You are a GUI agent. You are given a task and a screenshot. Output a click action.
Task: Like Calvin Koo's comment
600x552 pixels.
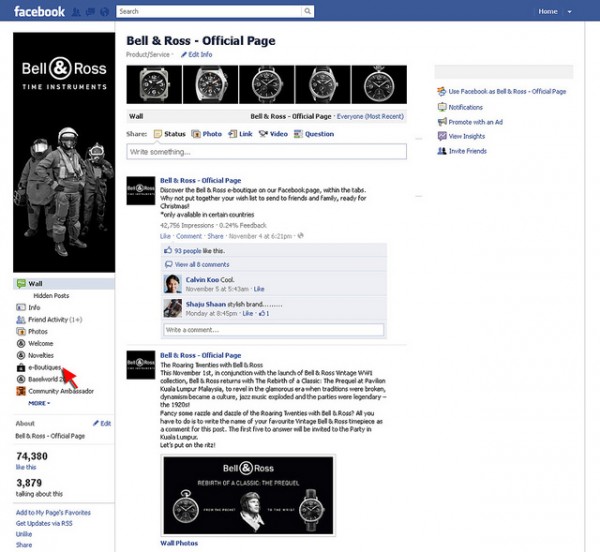(x=259, y=289)
